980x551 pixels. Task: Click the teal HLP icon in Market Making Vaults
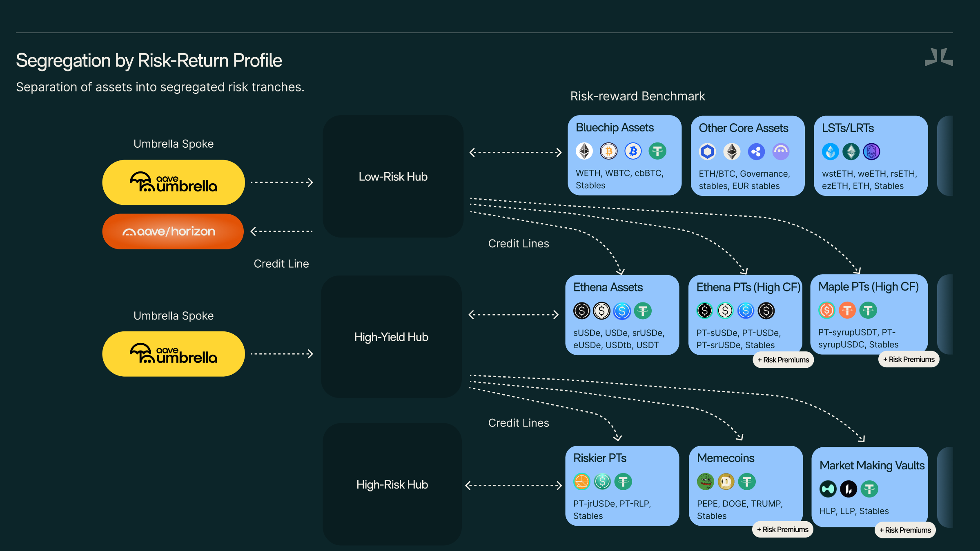828,489
